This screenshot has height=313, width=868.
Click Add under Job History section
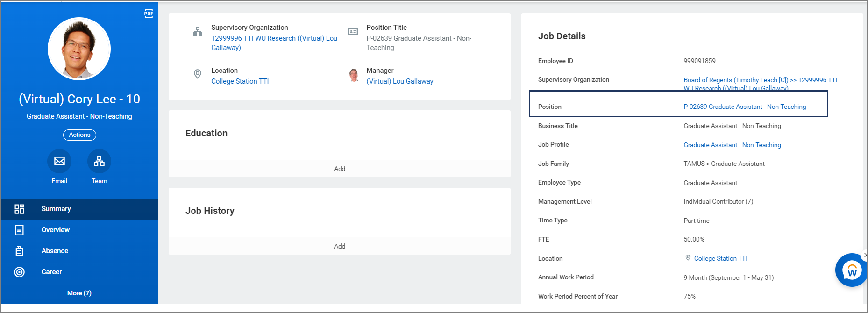tap(340, 246)
